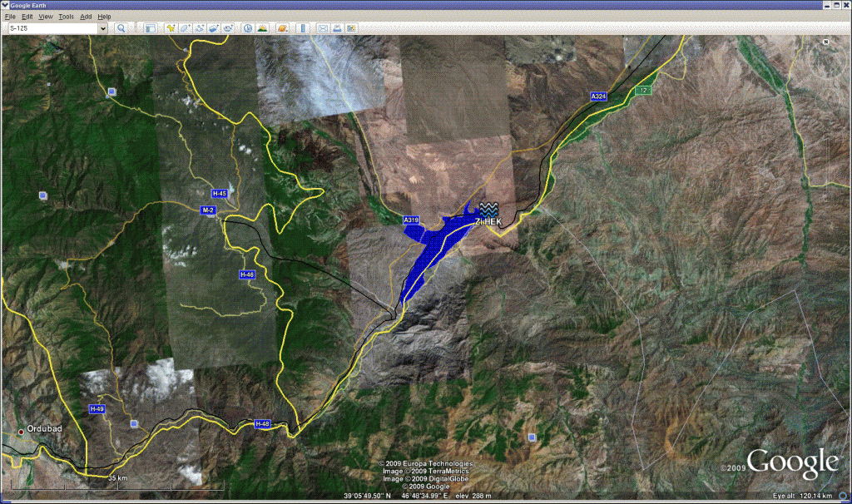This screenshot has height=504, width=852.
Task: Toggle historical imagery clock button
Action: pyautogui.click(x=248, y=28)
